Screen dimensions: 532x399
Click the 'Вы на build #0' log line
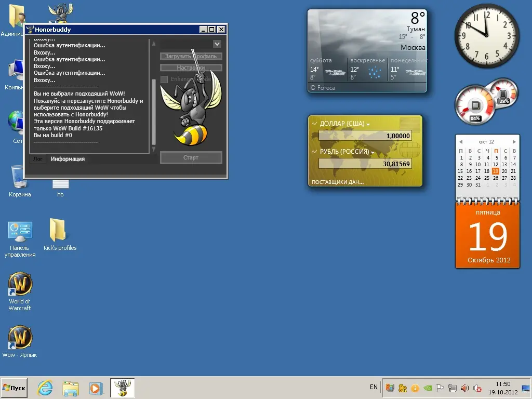click(x=53, y=135)
